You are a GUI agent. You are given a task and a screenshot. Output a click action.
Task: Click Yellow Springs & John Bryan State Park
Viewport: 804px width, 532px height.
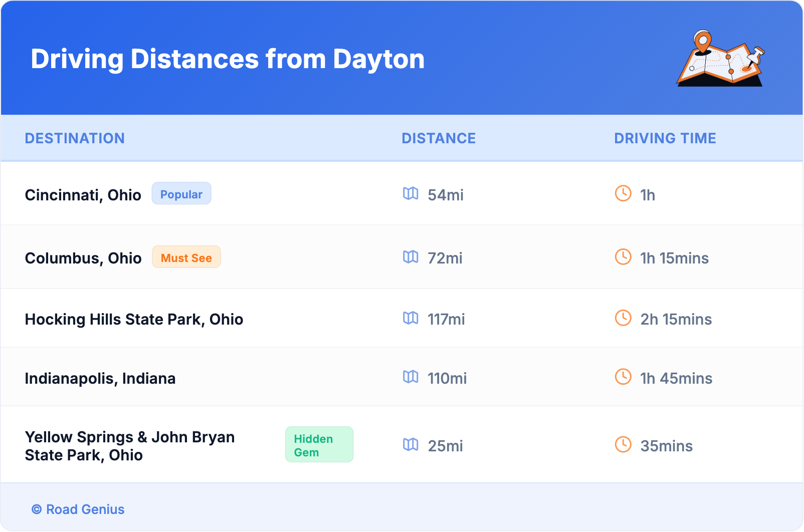[x=130, y=446]
